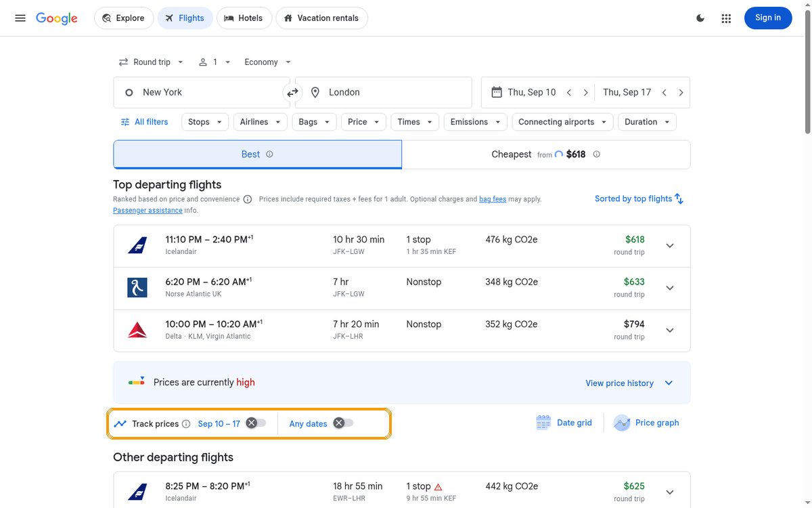The height and width of the screenshot is (508, 812).
Task: Open the Passenger assistance link
Action: [148, 211]
